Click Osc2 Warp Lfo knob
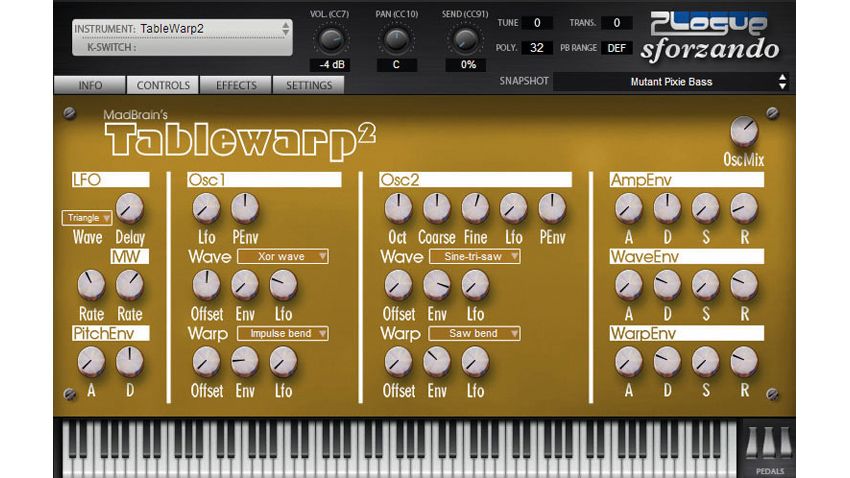The image size is (850, 478). pyautogui.click(x=475, y=362)
